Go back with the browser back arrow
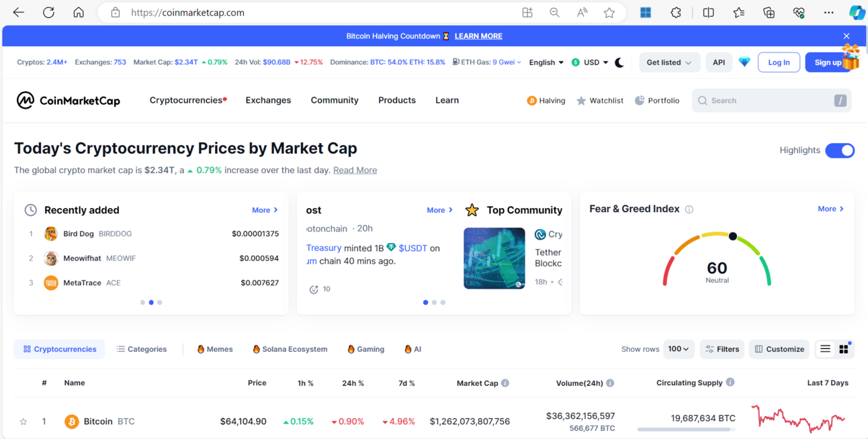Screen dimensions: 868x439 pos(19,13)
